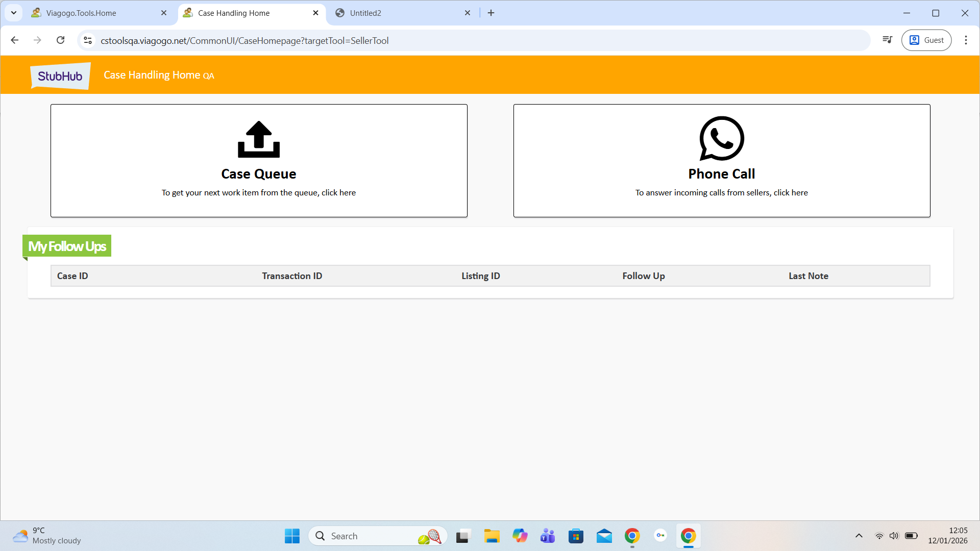Click the StubHub logo
The width and height of the screenshot is (980, 551).
[x=60, y=76]
